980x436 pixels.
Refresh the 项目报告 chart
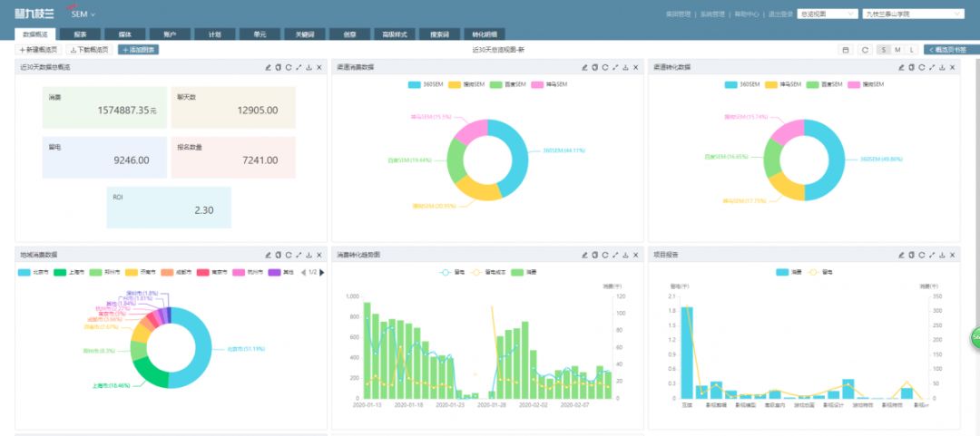tap(921, 255)
